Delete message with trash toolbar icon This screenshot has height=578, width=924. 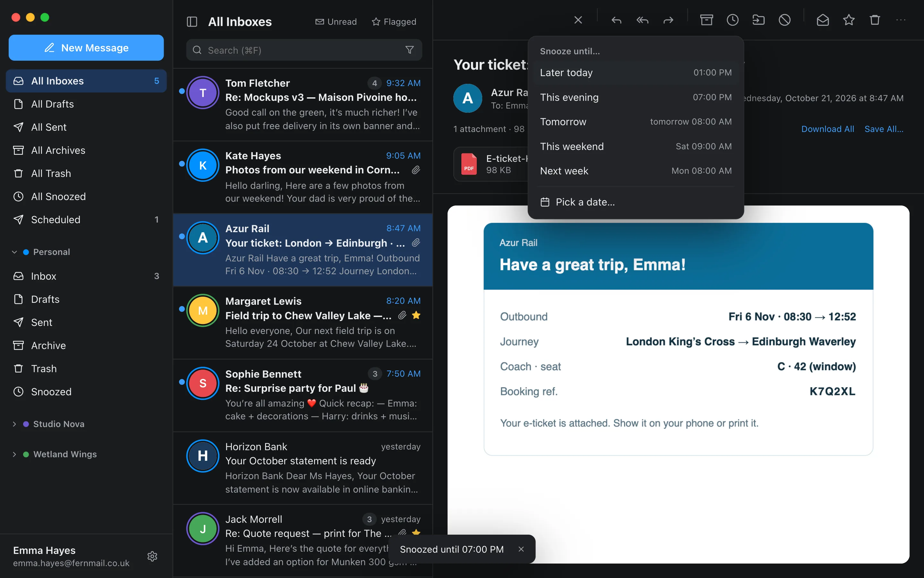[875, 20]
